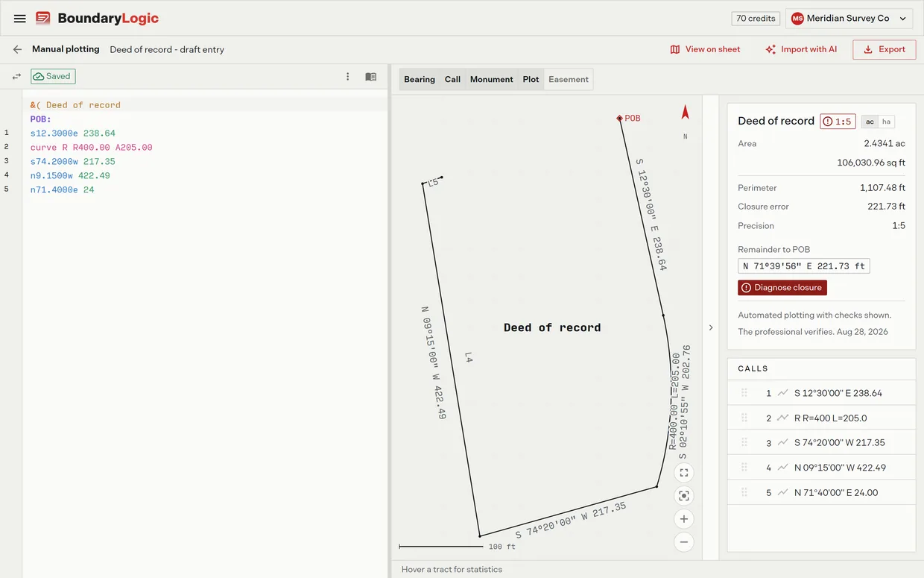Click line icon of call S 12°30'00" E

click(782, 393)
